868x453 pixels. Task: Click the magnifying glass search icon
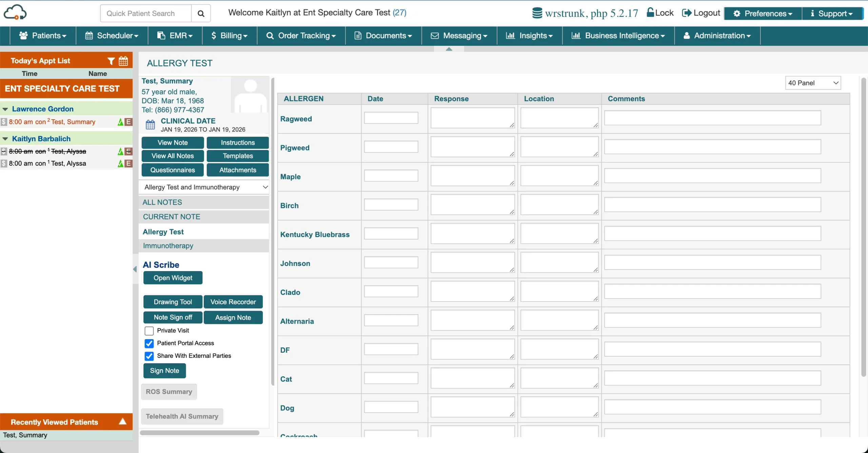(x=201, y=13)
